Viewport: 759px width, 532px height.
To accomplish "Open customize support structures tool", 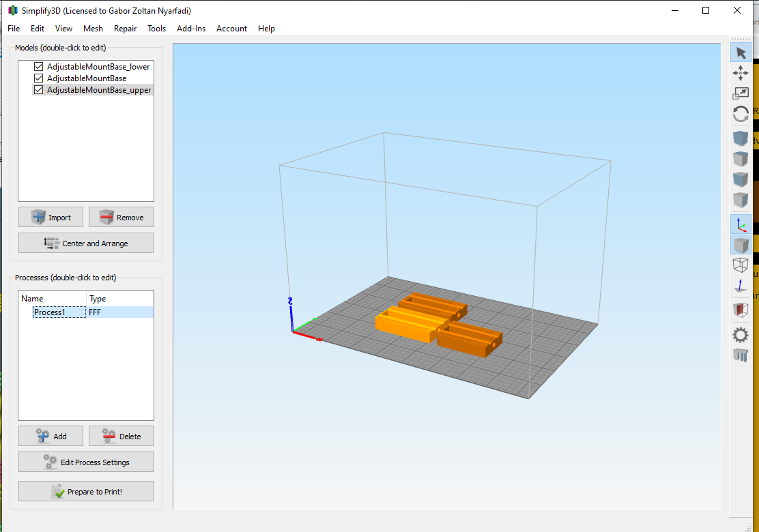I will click(x=741, y=355).
